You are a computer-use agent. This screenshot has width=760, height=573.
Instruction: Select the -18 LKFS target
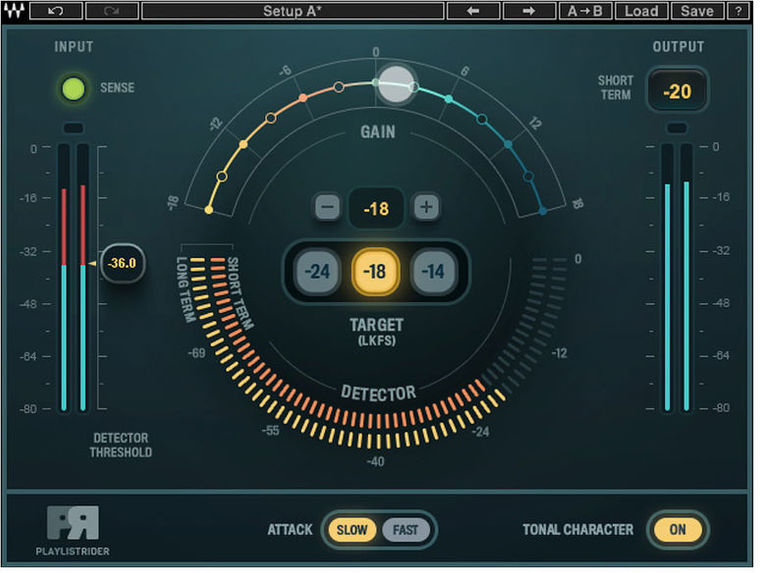pos(375,271)
